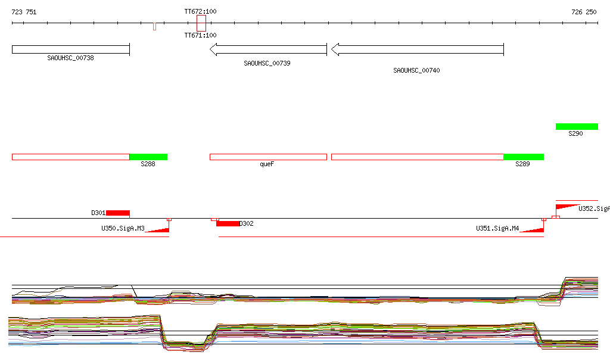The height and width of the screenshot is (364, 610).
Task: Select the red D301 block
Action: pyautogui.click(x=118, y=213)
